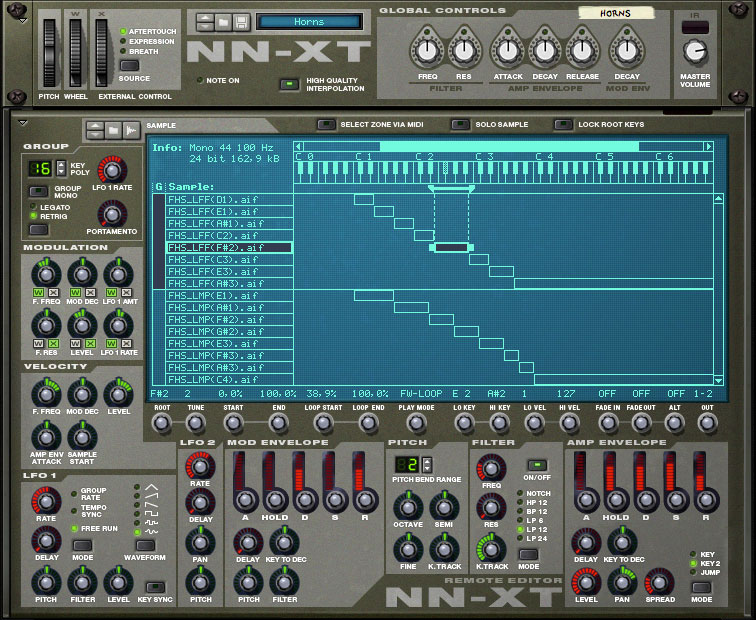Toggle Select Zone Via MIDI button

point(326,124)
